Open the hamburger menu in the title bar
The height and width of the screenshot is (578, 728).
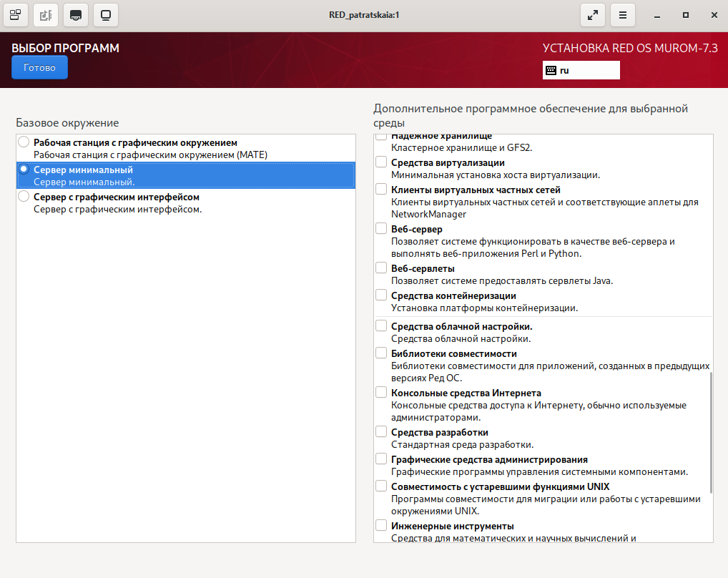click(x=623, y=15)
